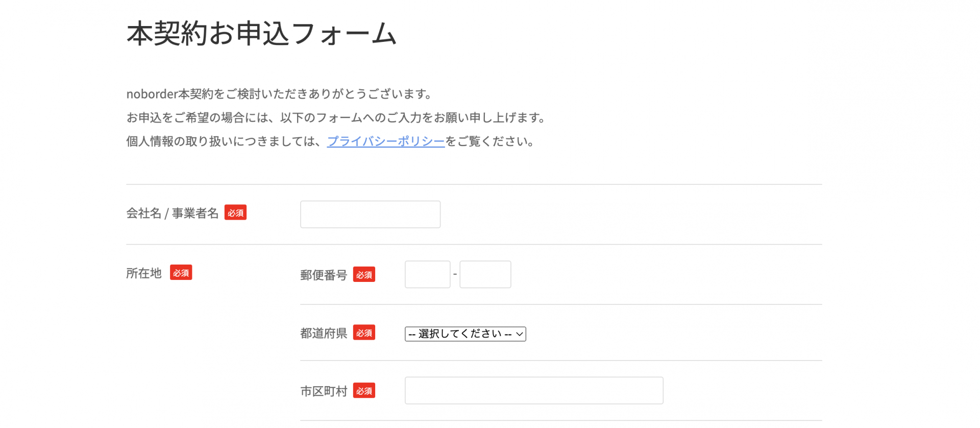Click the 会社名 / 事業者名 input field

(x=370, y=214)
